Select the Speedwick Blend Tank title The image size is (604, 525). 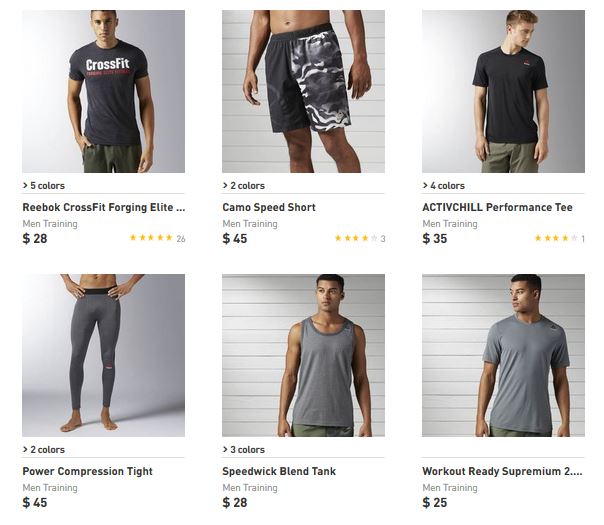279,471
